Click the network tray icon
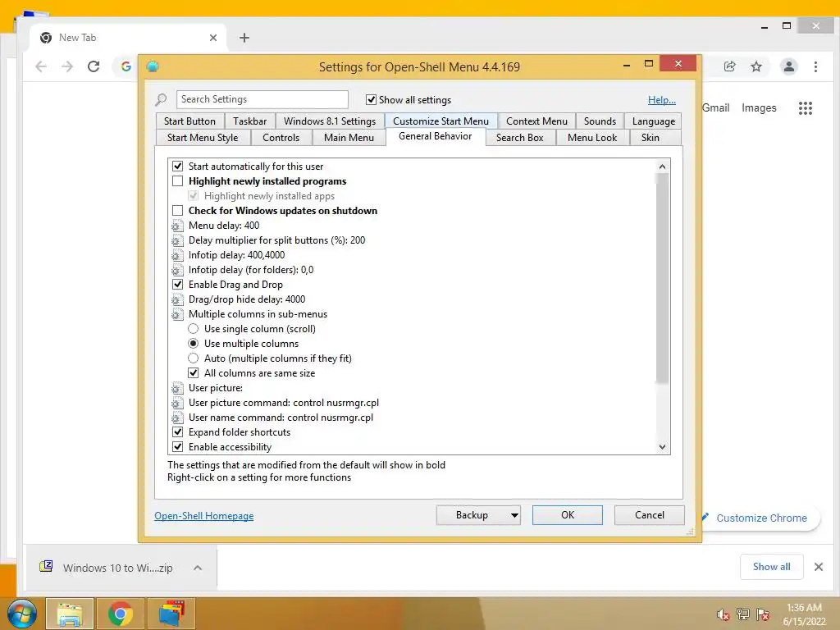Viewport: 840px width, 630px height. pos(743,614)
